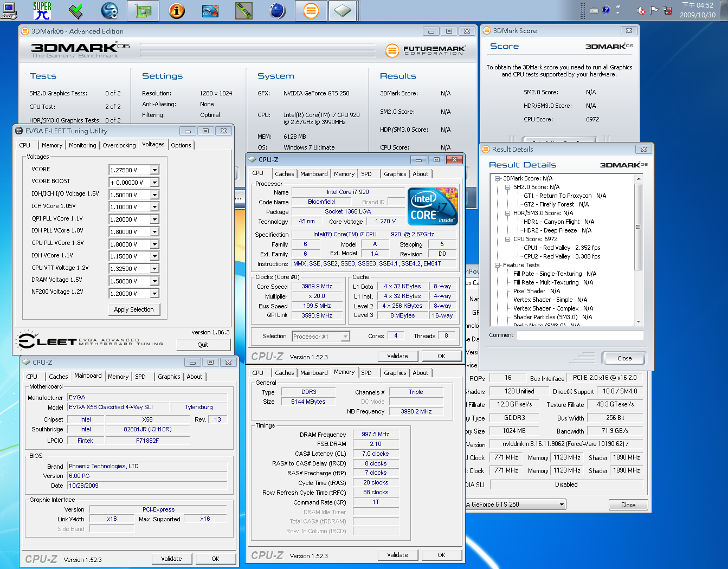This screenshot has width=728, height=569.
Task: Click Validate in the Memory CPU-Z window
Action: pyautogui.click(x=397, y=555)
